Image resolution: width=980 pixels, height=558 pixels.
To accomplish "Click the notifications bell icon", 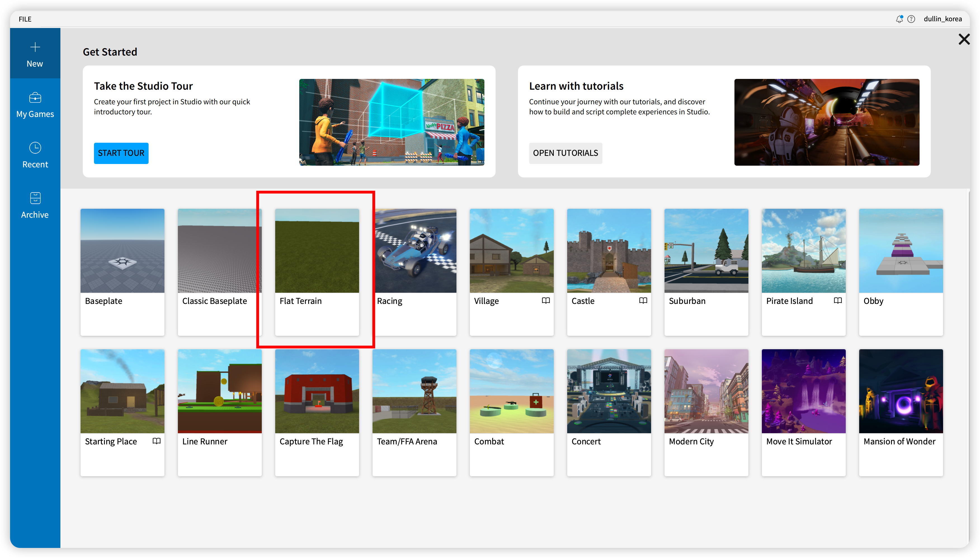I will (899, 19).
